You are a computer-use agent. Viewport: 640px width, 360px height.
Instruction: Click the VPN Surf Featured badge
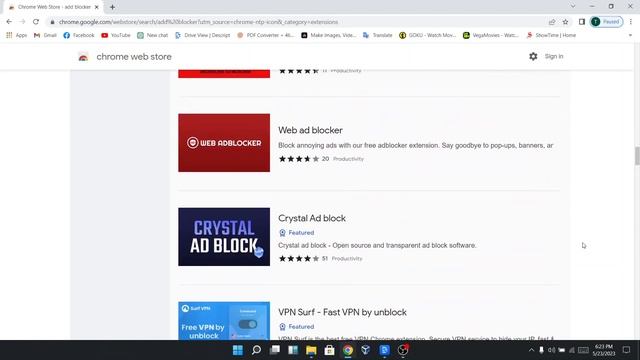point(296,327)
